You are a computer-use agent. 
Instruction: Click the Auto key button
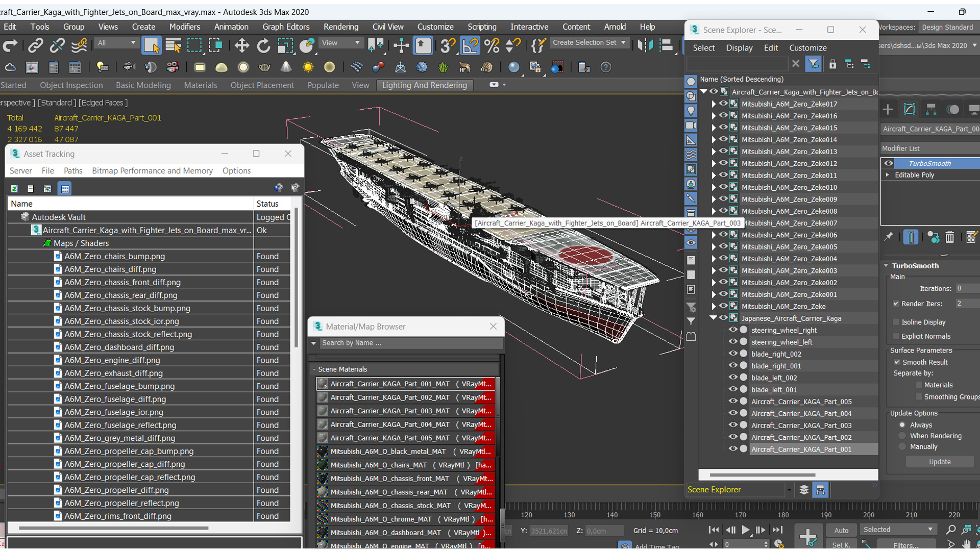pyautogui.click(x=841, y=531)
